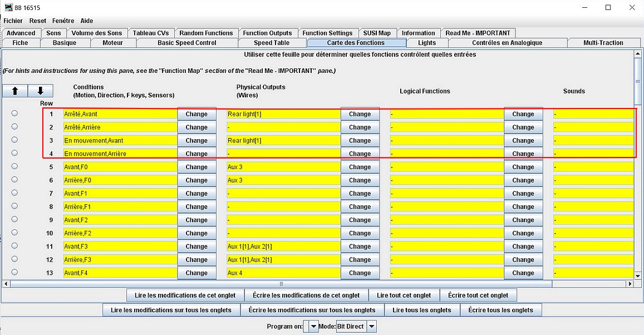Image resolution: width=644 pixels, height=335 pixels.
Task: Change physical outputs for row 5 Aux 3
Action: [x=360, y=167]
